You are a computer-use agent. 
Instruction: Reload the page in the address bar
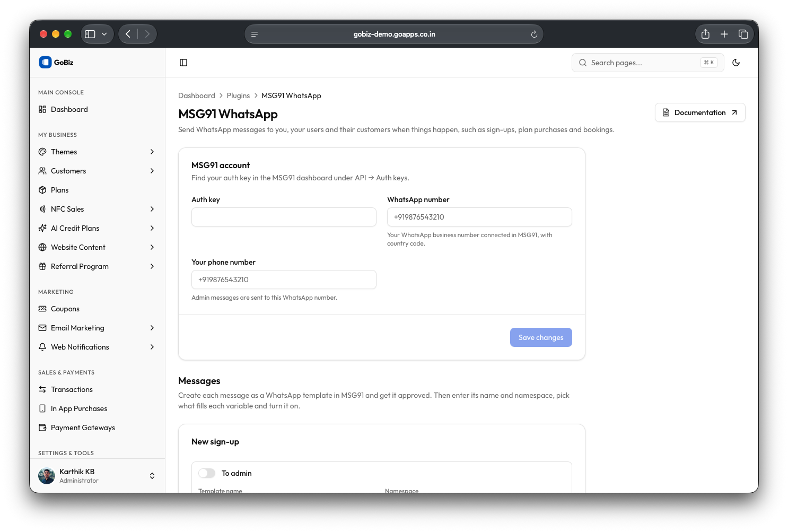point(534,34)
